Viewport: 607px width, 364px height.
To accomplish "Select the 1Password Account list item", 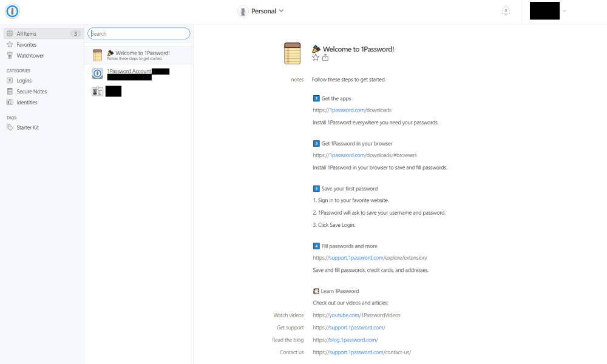I will tap(138, 73).
